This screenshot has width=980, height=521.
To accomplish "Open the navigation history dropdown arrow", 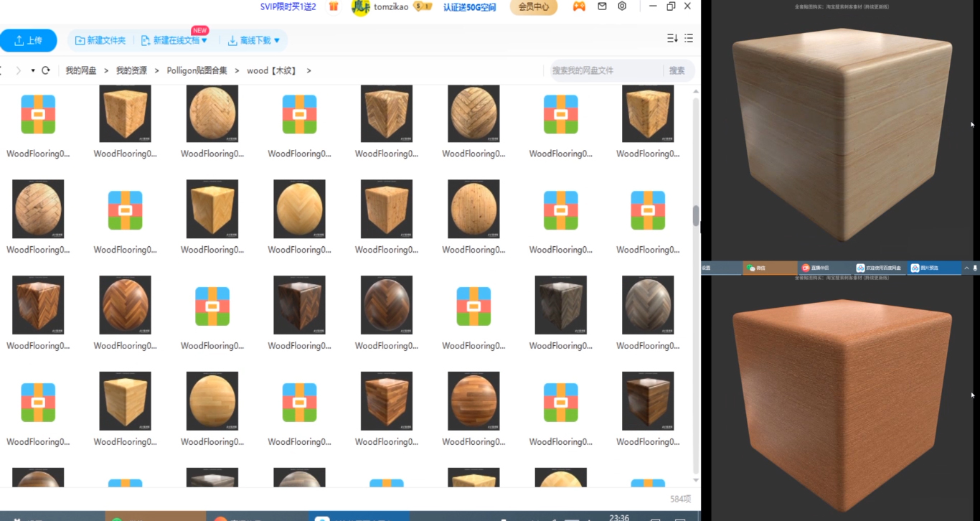I will 33,70.
